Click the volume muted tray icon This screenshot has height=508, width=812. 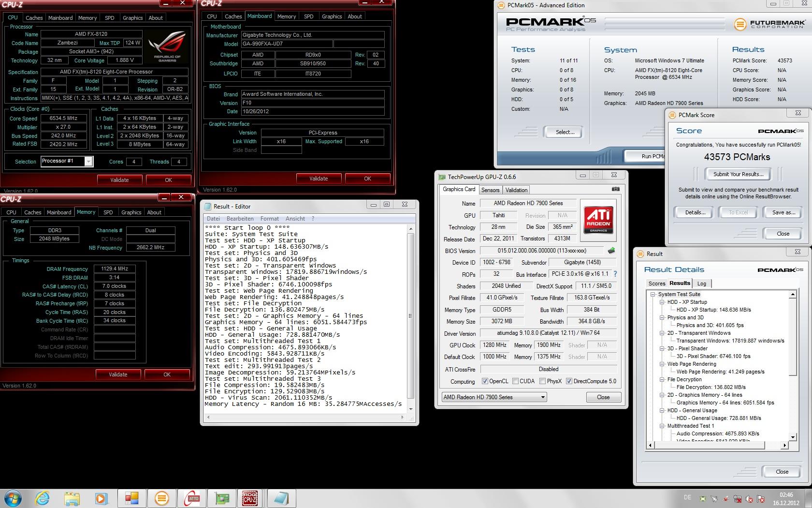pyautogui.click(x=749, y=499)
